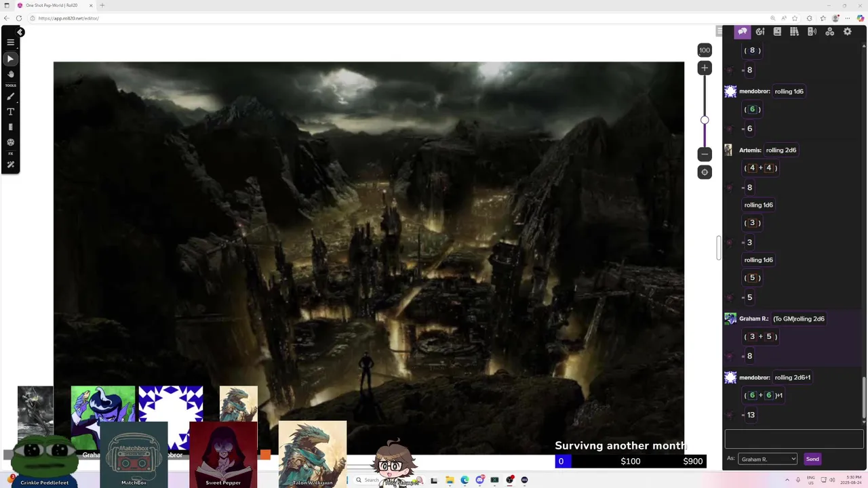
Task: Open the Compendium books tab
Action: [794, 32]
